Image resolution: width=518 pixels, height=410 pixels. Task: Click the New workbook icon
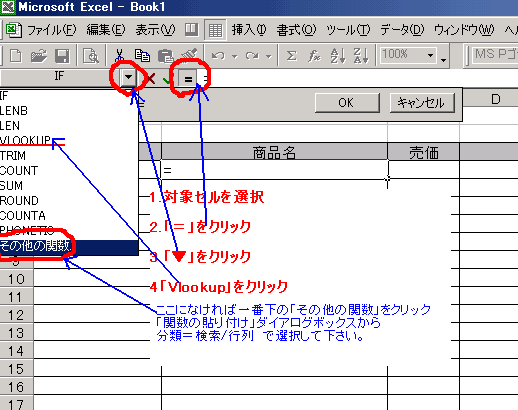[x=16, y=56]
